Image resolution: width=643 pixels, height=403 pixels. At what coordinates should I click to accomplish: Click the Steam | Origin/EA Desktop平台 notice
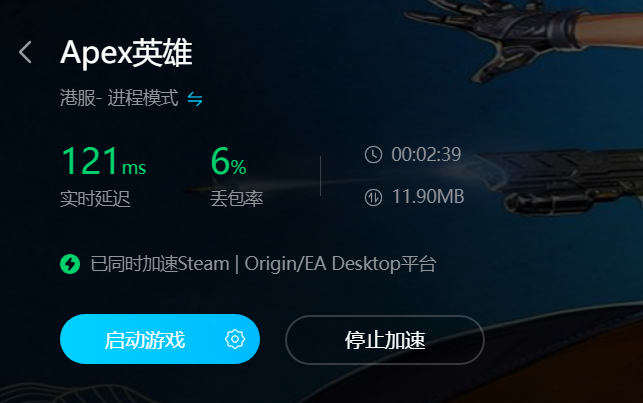(263, 264)
